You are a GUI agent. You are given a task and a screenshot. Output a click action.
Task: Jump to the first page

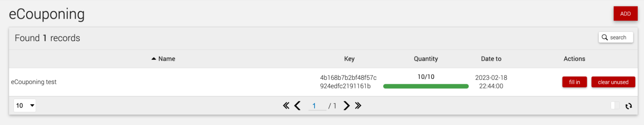(286, 106)
